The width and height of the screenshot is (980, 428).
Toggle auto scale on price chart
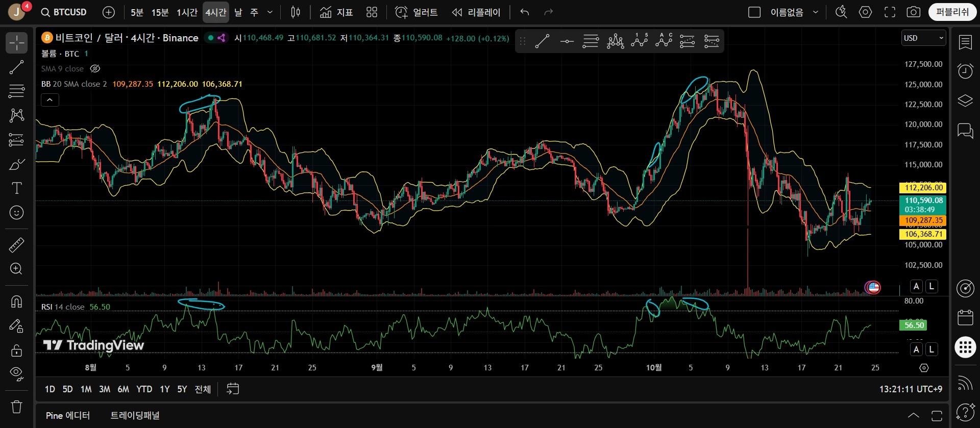tap(916, 286)
